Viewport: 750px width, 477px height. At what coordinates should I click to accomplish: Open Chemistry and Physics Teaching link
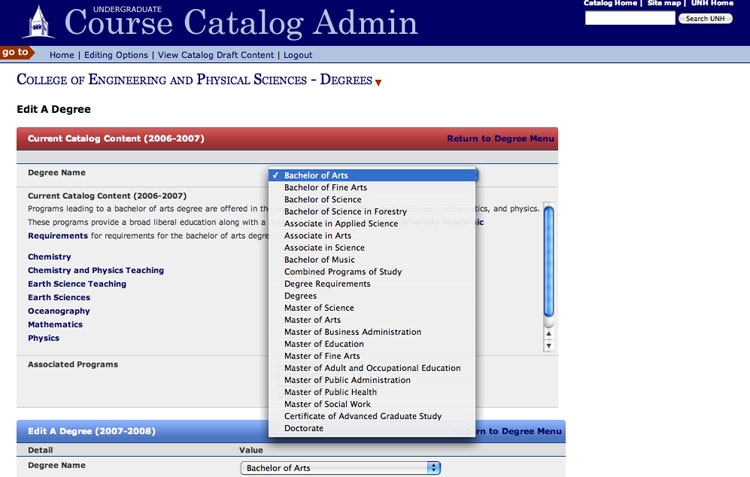pos(96,270)
